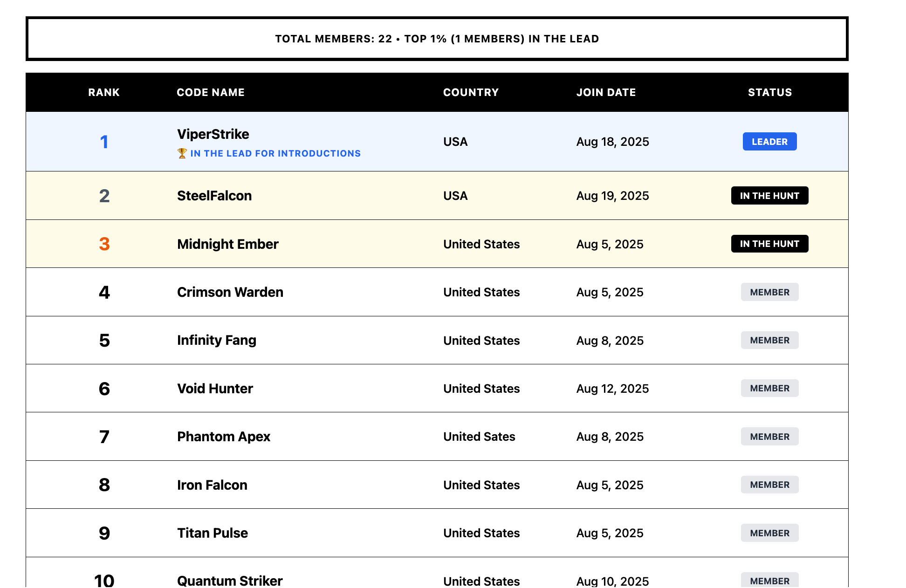Click the COUNTRY column header
This screenshot has width=906, height=588.
tap(471, 92)
